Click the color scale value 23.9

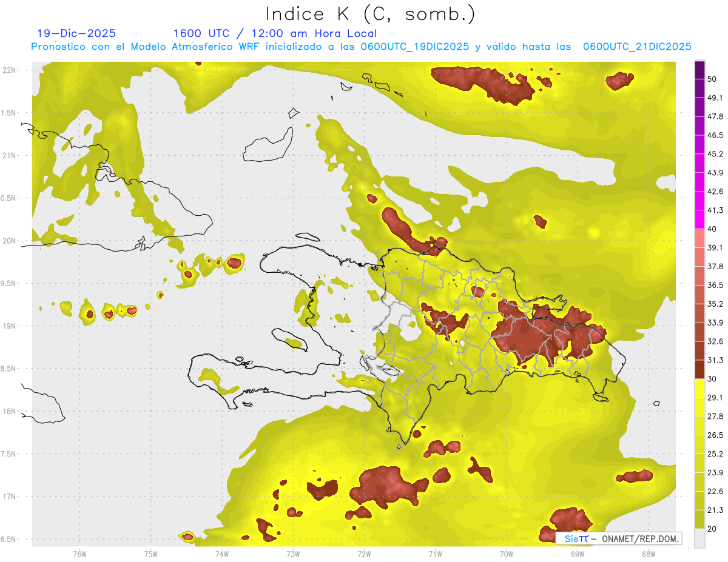pyautogui.click(x=715, y=473)
